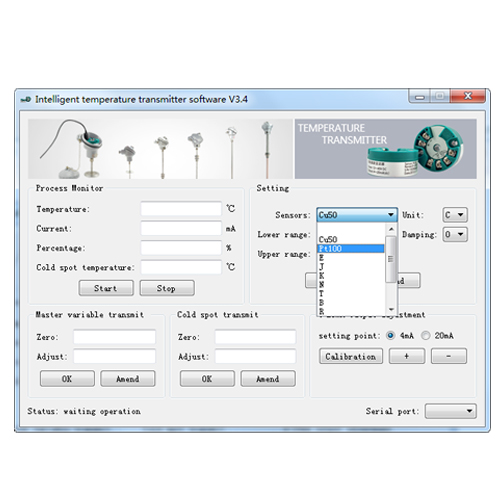
Task: Click Amend under Master variable transmit
Action: (x=128, y=379)
